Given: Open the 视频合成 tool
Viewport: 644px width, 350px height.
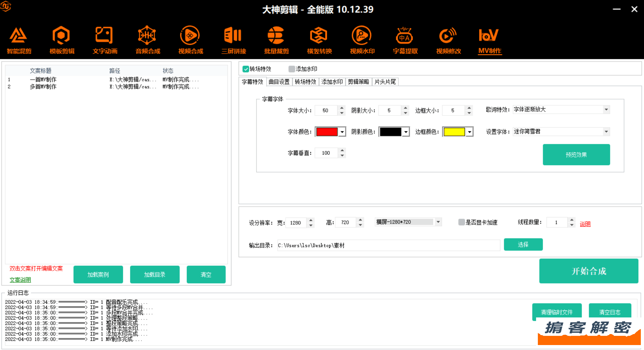Looking at the screenshot, I should [190, 40].
